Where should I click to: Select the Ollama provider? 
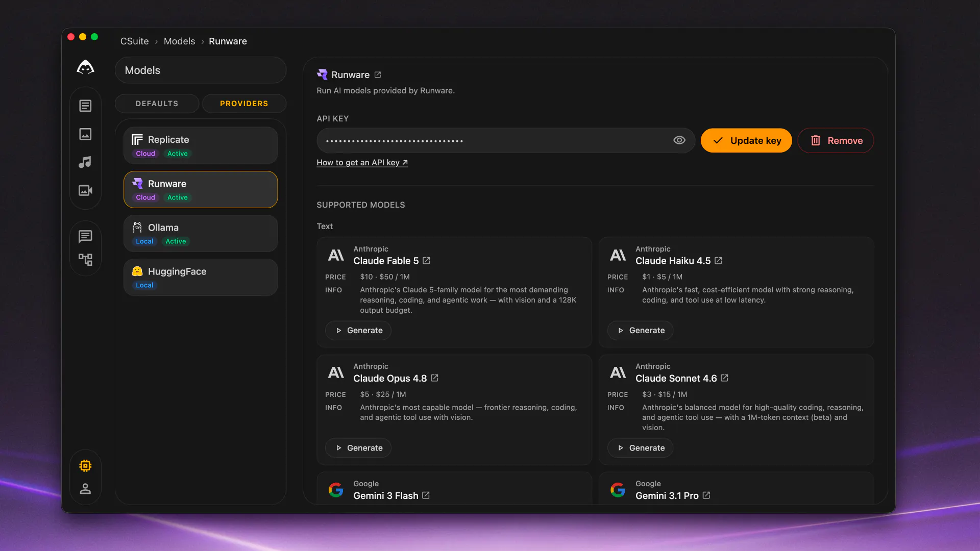[x=201, y=233]
